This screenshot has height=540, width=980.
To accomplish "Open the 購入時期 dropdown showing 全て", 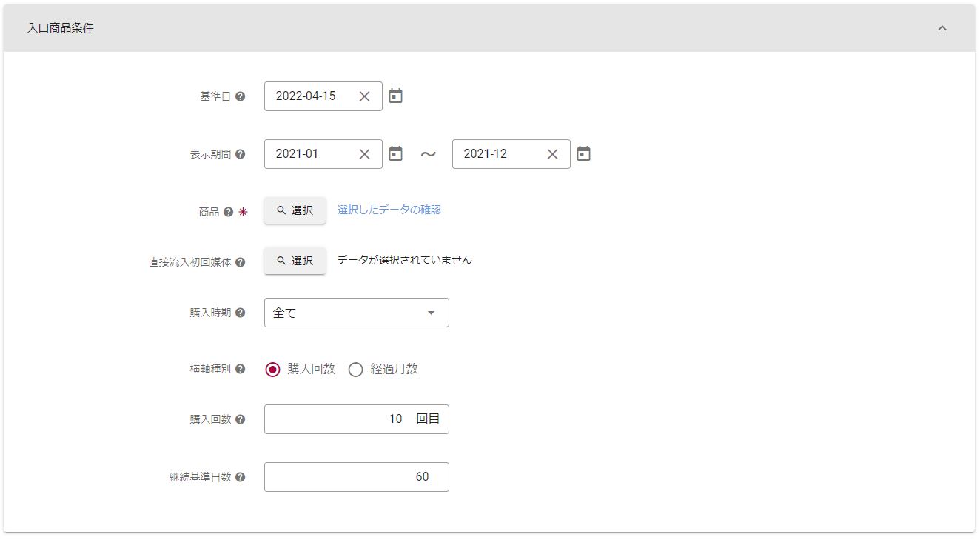I will (x=356, y=313).
